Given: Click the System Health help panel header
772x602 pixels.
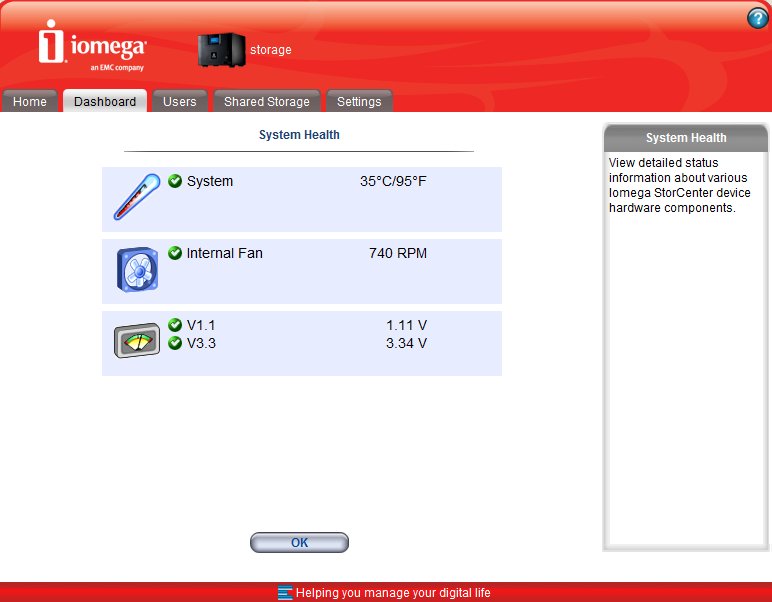Looking at the screenshot, I should [686, 138].
